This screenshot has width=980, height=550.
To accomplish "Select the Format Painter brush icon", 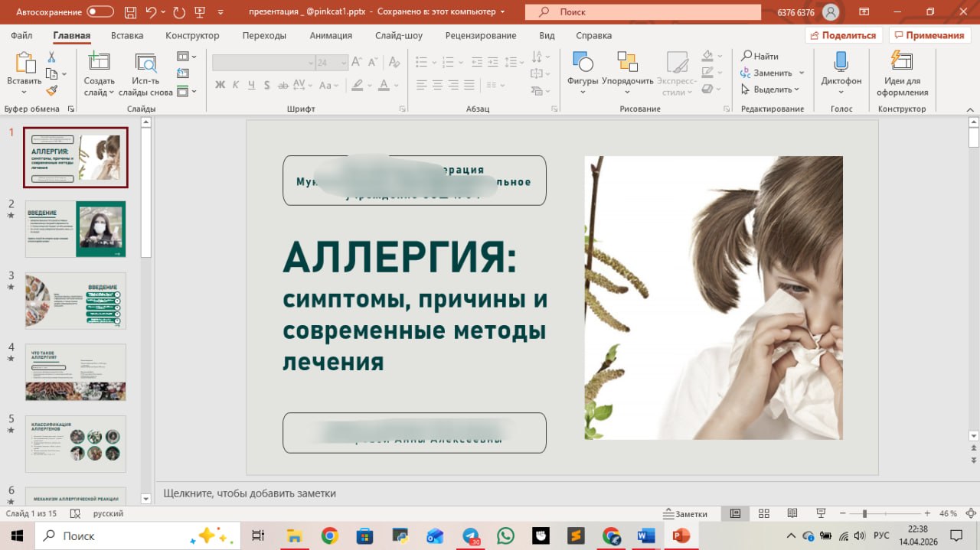I will 52,90.
